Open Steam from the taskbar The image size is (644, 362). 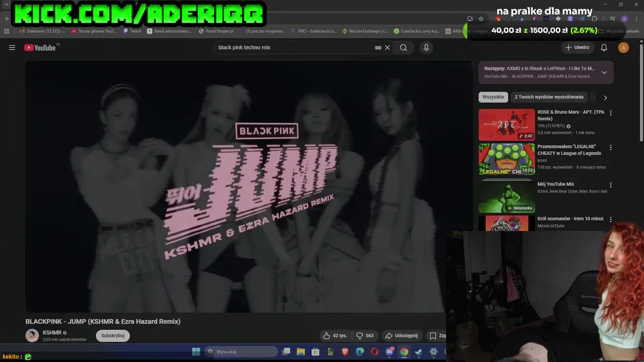click(419, 352)
